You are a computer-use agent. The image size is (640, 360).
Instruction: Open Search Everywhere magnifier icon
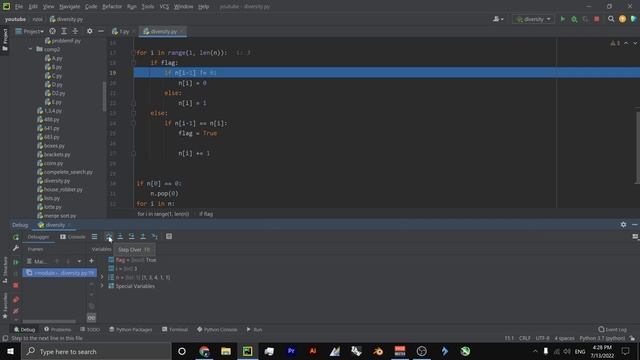[x=611, y=19]
